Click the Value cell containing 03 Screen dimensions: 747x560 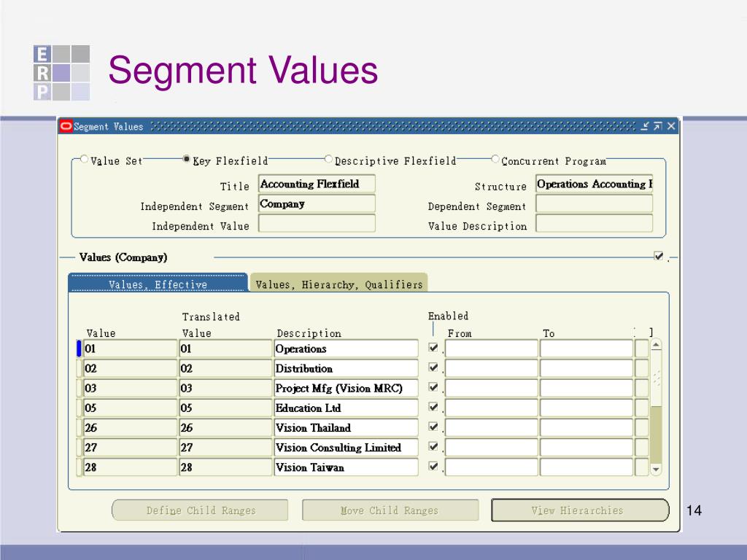[130, 388]
